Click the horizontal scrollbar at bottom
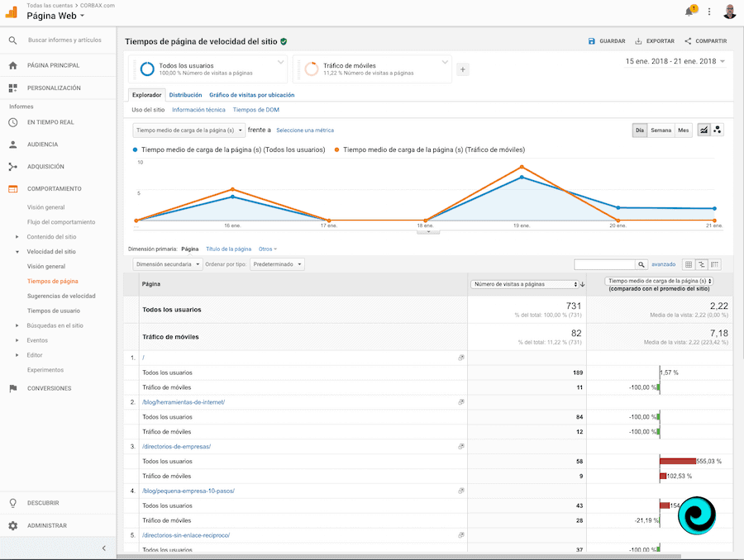The image size is (744, 560). tap(398, 556)
